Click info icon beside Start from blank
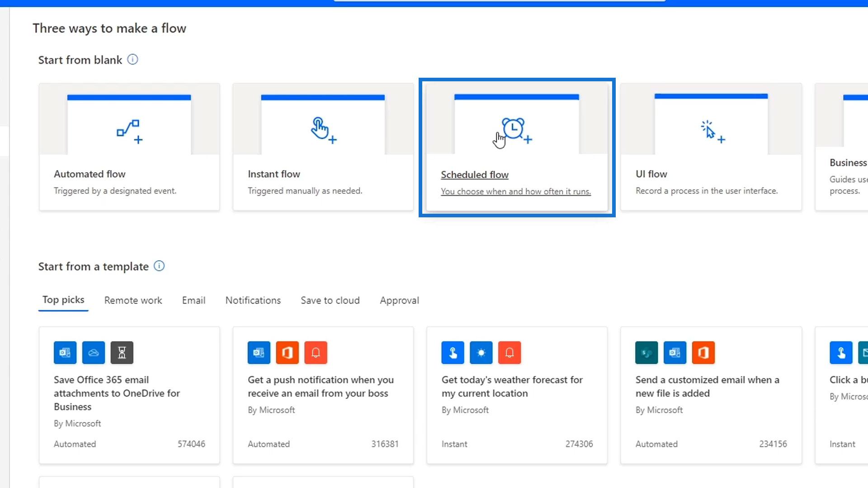 click(x=132, y=60)
